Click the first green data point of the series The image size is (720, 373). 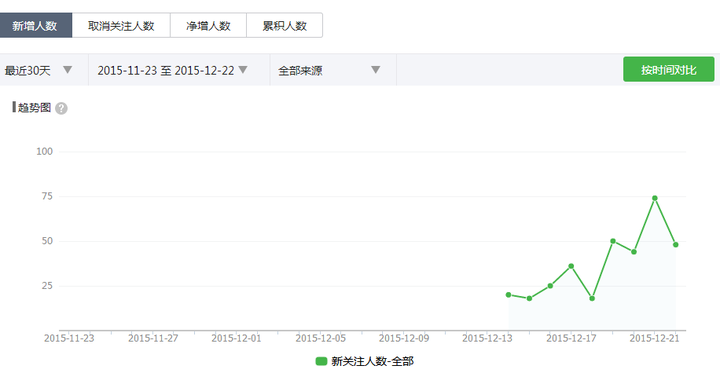[x=508, y=294]
